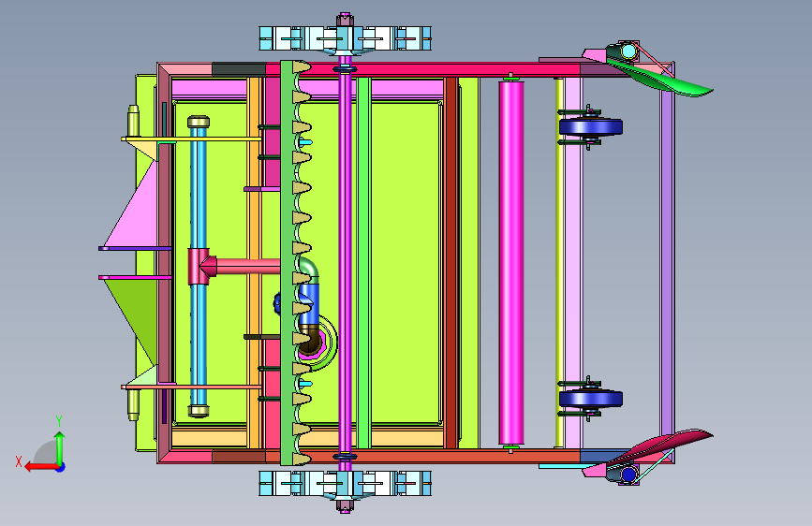The width and height of the screenshot is (812, 526).
Task: Select the top light-blue wheel hub assembly
Action: (x=345, y=38)
